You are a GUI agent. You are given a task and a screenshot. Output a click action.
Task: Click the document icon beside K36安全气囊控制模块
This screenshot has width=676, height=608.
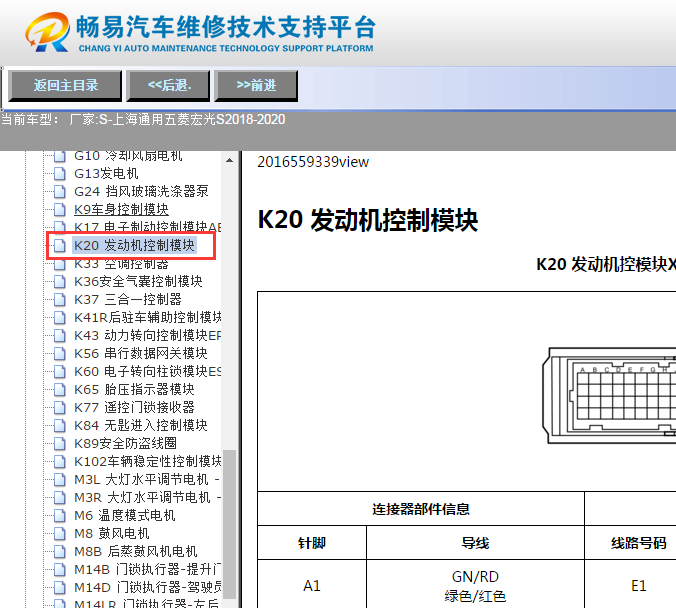click(60, 282)
